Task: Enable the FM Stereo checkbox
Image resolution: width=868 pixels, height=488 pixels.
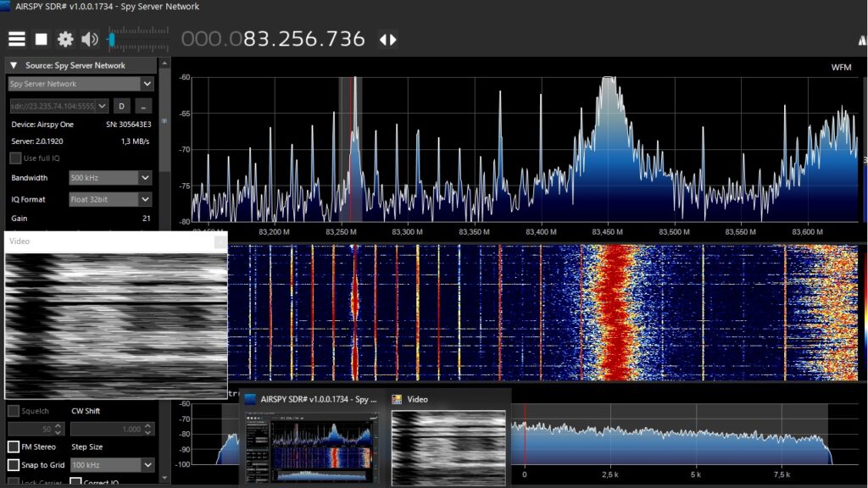Action: click(x=14, y=446)
